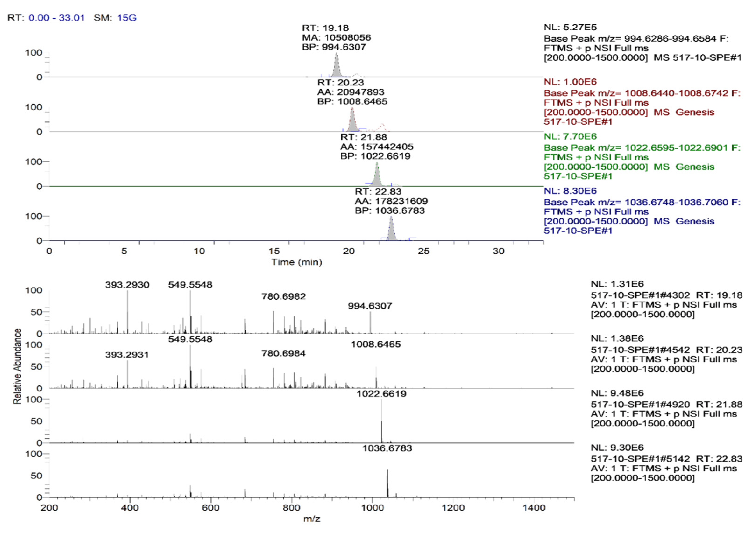Click the 994.6307 spectrum peak label
Viewport: 756px width, 533px height.
370,306
